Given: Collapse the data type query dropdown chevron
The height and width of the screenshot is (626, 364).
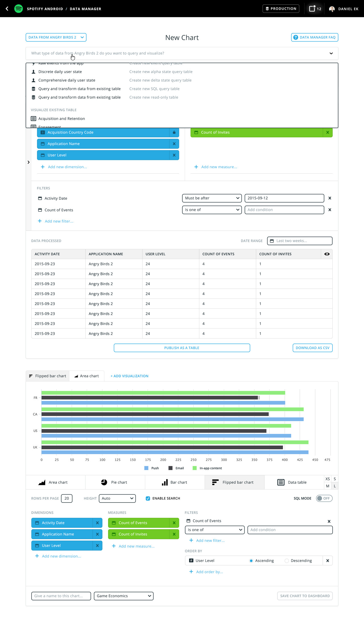Looking at the screenshot, I should (x=331, y=53).
